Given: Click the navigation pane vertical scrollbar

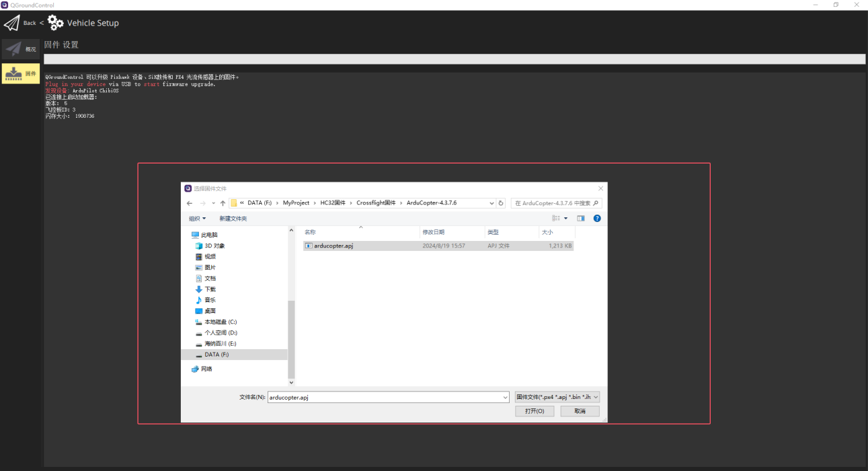Looking at the screenshot, I should click(x=291, y=336).
